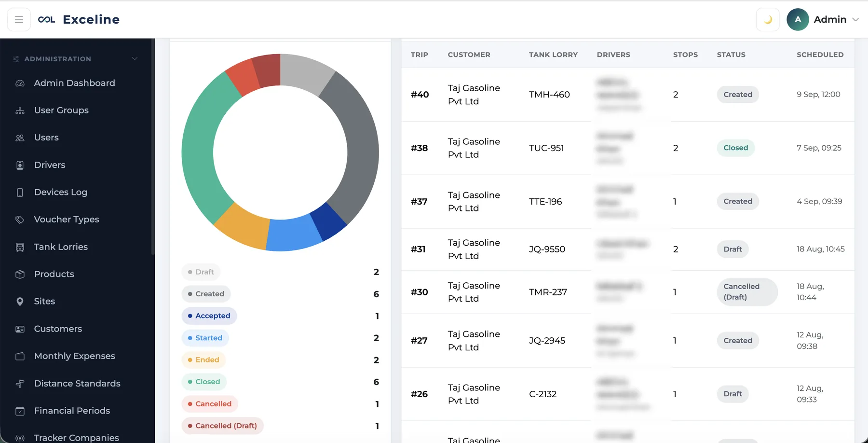The image size is (868, 443).
Task: Go to Monthly Expenses page
Action: (x=74, y=356)
